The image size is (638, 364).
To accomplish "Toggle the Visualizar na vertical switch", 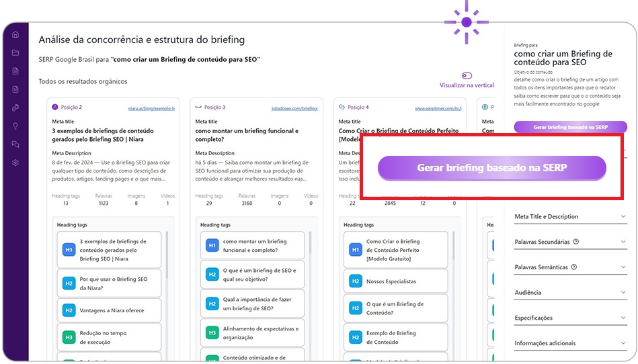I will pos(467,76).
